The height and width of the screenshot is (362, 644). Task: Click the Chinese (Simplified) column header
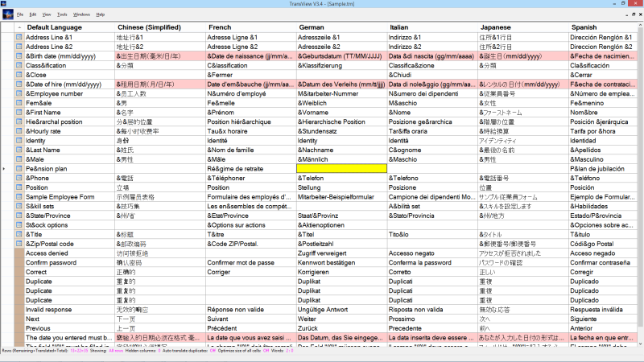point(160,27)
